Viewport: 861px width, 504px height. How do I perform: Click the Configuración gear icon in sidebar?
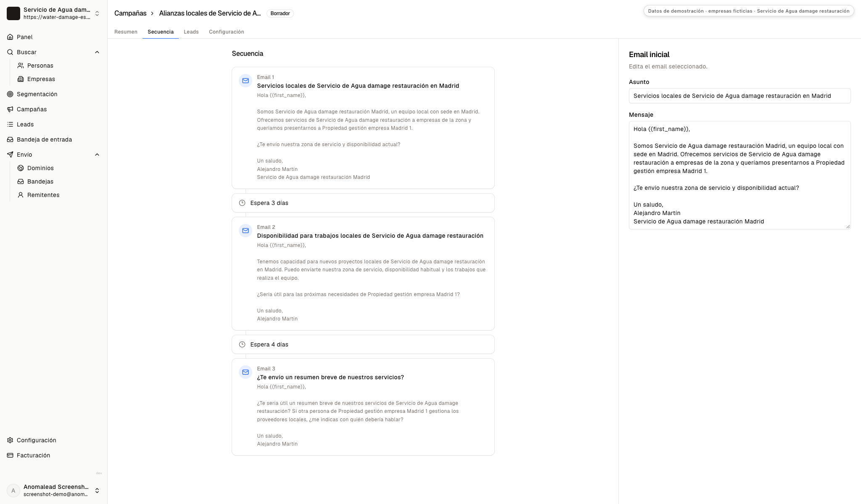(x=10, y=440)
